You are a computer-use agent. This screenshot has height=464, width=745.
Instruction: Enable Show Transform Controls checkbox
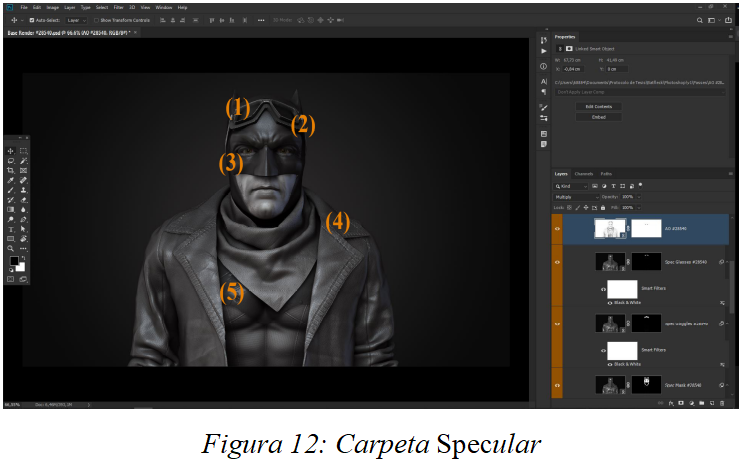coord(98,20)
